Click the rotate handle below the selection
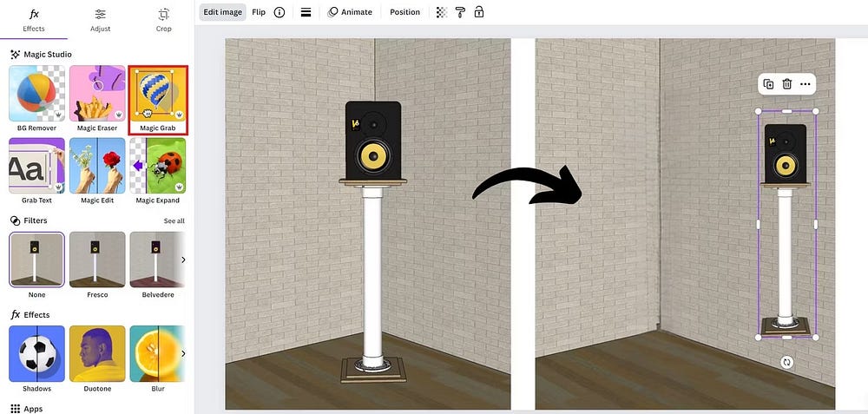 click(x=786, y=362)
